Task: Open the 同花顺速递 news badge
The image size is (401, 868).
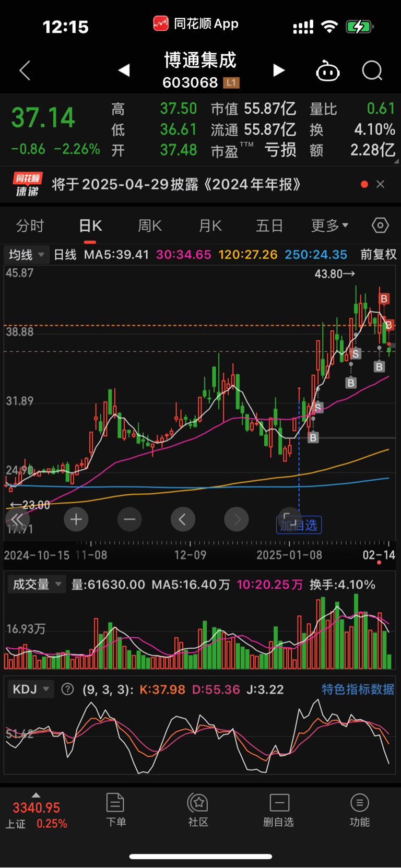Action: click(27, 184)
